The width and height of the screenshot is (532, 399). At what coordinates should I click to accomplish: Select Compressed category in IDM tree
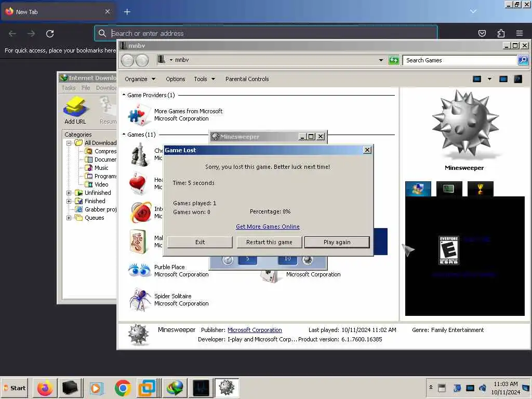coord(101,151)
